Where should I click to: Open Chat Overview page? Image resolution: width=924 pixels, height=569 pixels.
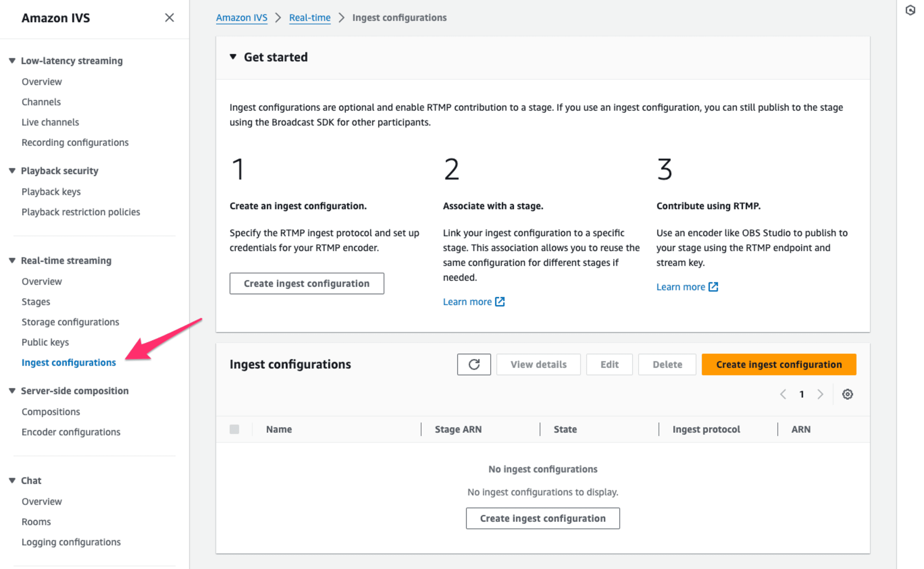point(42,501)
